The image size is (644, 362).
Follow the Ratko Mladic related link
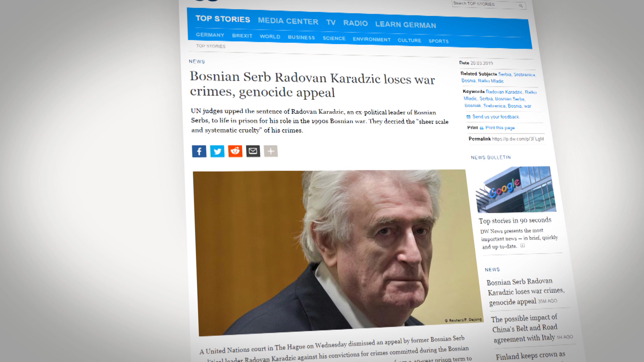(491, 81)
